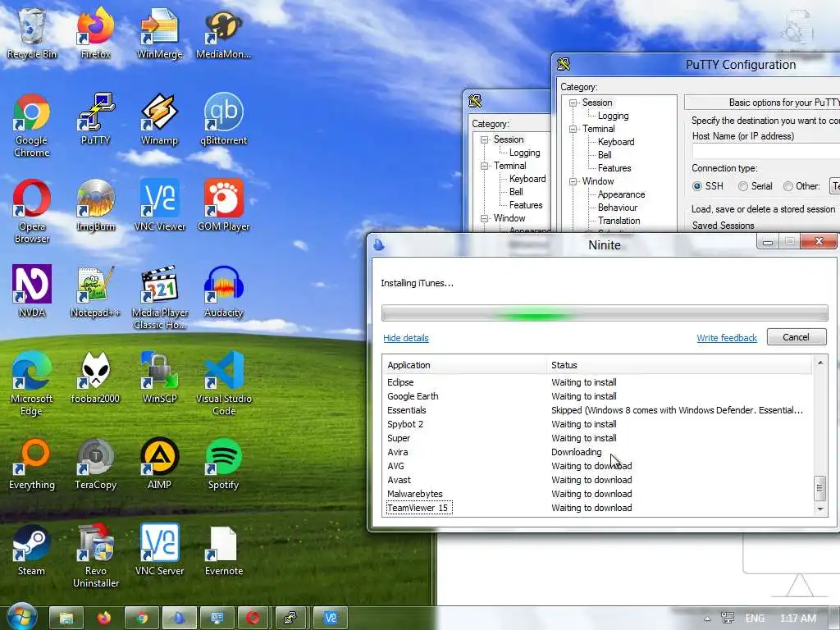
Task: Collapse the Terminal node in front PuTTY tree
Action: click(573, 129)
